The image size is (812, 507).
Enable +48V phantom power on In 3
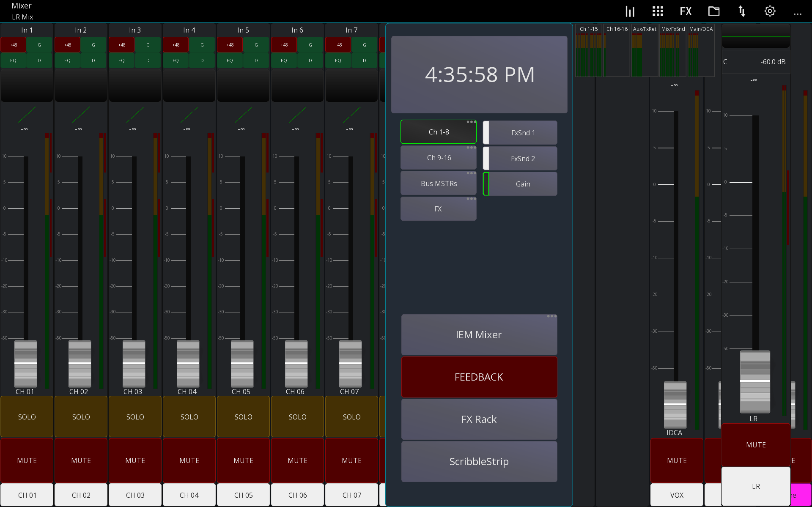tap(121, 44)
